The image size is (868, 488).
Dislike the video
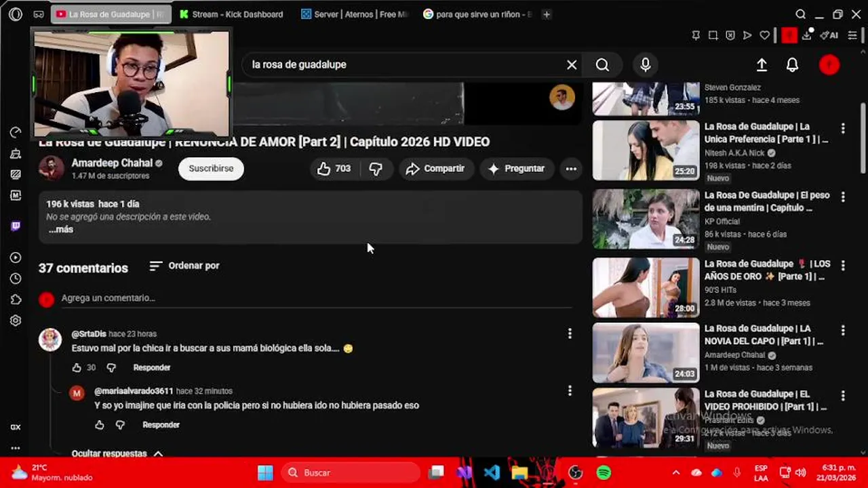pos(376,169)
